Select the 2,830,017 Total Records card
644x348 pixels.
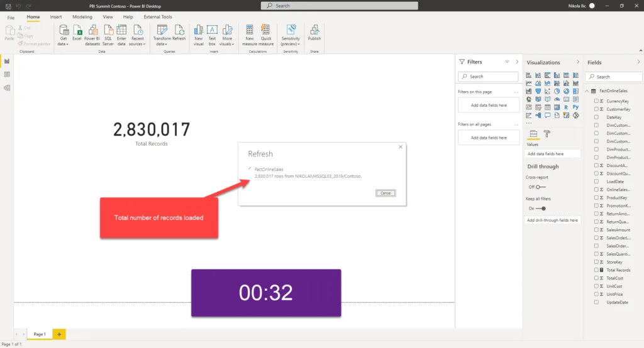tap(152, 133)
